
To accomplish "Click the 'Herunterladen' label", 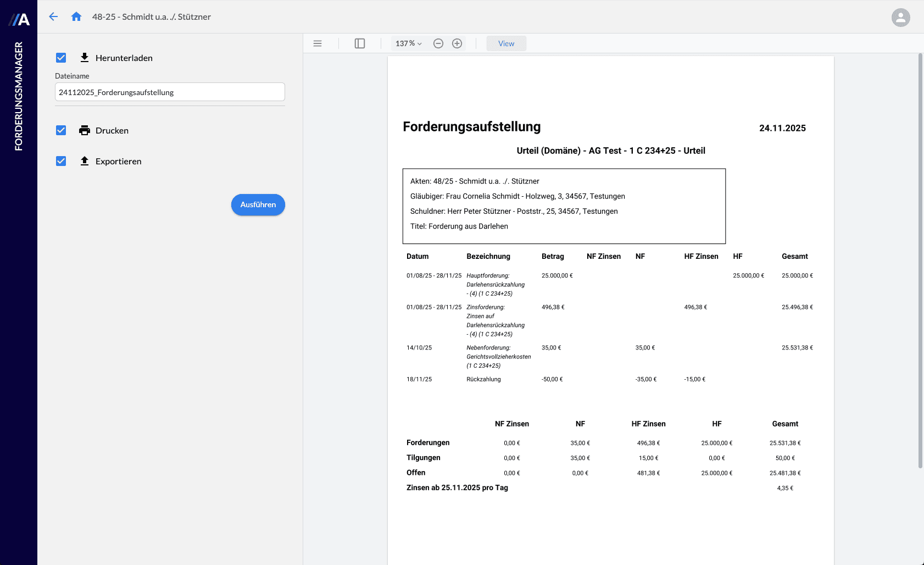I will pos(124,58).
